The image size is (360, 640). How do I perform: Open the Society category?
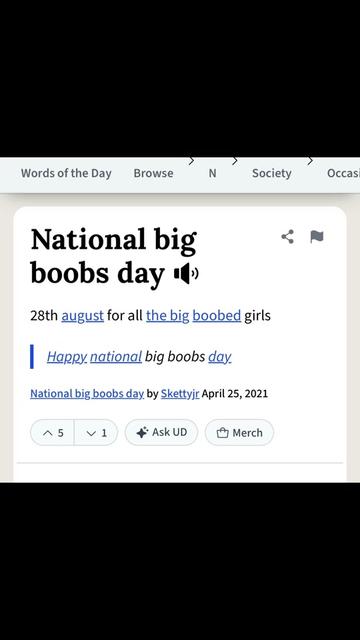272,173
